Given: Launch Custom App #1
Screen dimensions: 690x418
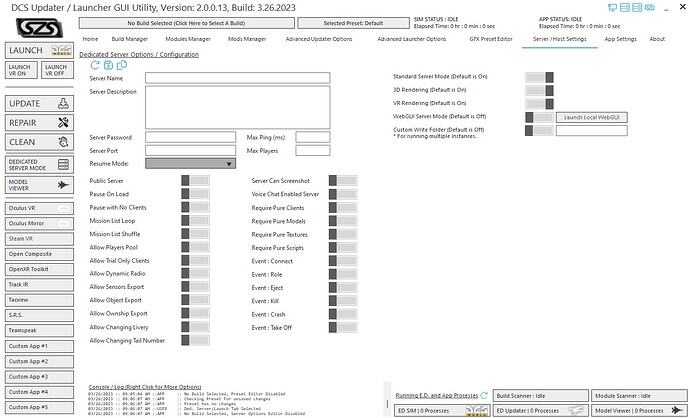Looking at the screenshot, I should (39, 346).
